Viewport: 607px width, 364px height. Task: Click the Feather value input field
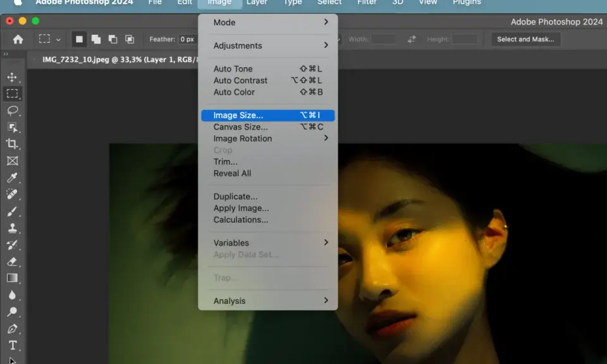coord(188,39)
